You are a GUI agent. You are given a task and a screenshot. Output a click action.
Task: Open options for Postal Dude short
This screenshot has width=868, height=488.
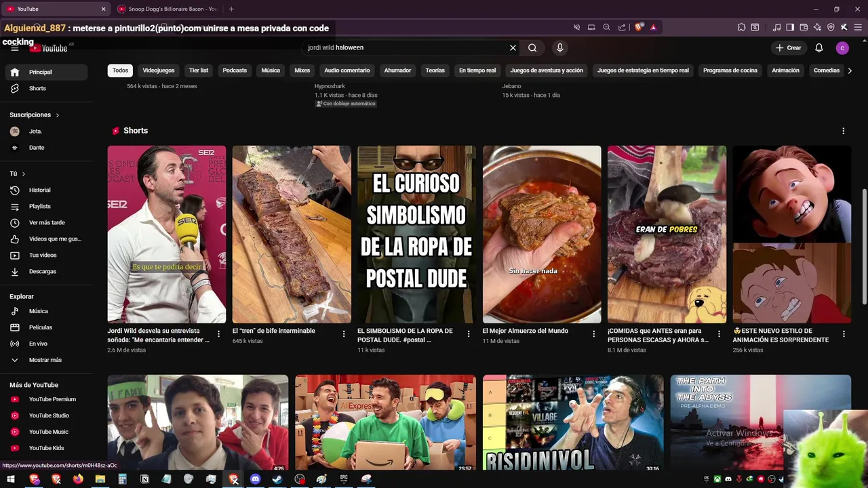click(x=469, y=333)
